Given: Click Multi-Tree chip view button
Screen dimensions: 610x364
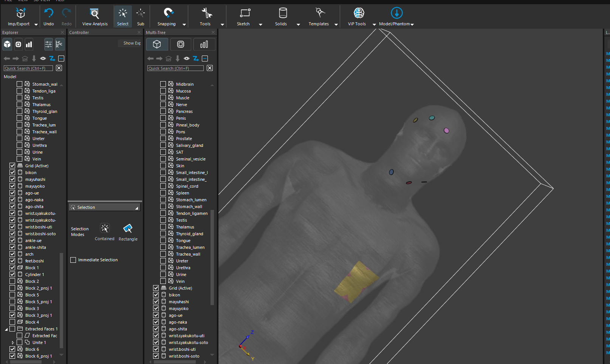Looking at the screenshot, I should 181,45.
